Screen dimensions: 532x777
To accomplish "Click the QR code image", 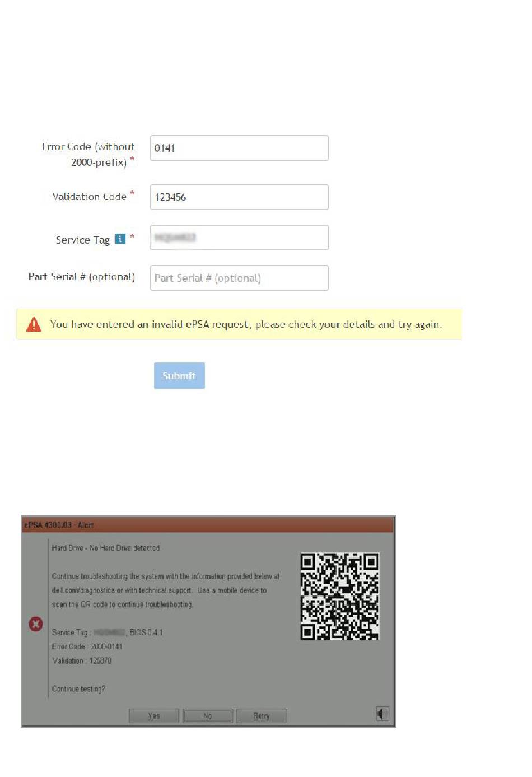I will coord(340,597).
